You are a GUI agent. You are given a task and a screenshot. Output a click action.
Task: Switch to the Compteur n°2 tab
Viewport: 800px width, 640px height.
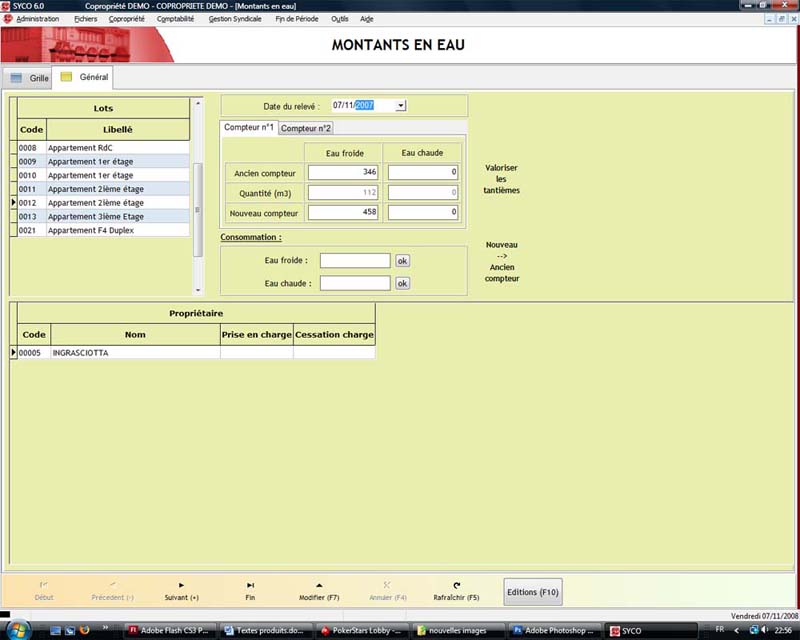pos(306,128)
